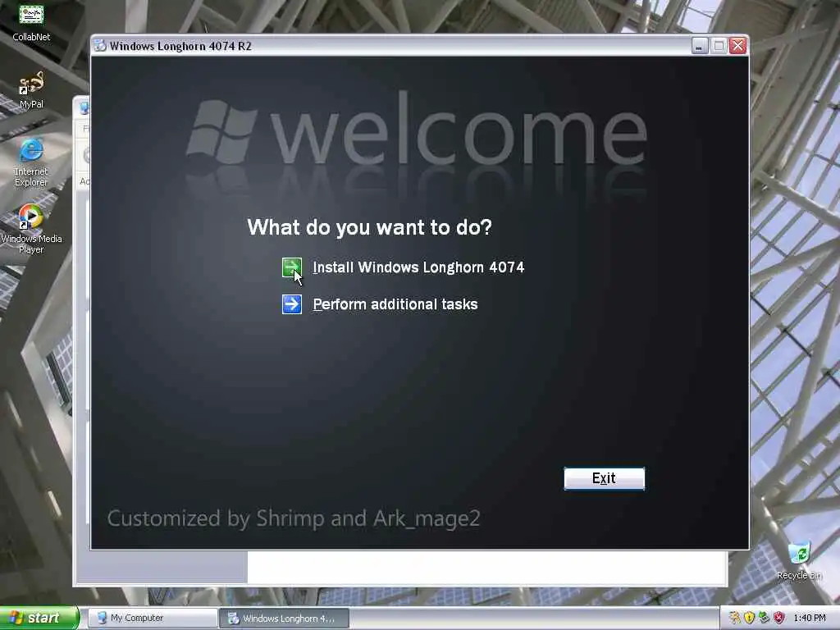The height and width of the screenshot is (630, 840).
Task: Select the Recycle Bin desktop icon
Action: 799,560
